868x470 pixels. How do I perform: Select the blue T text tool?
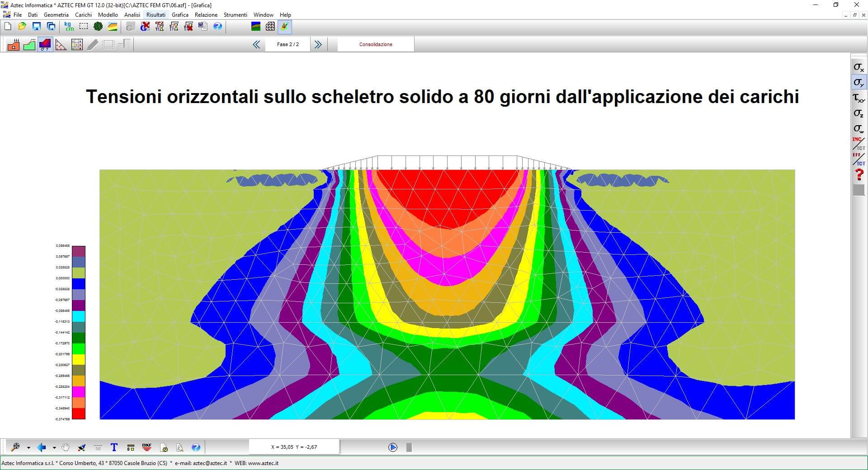coord(114,447)
